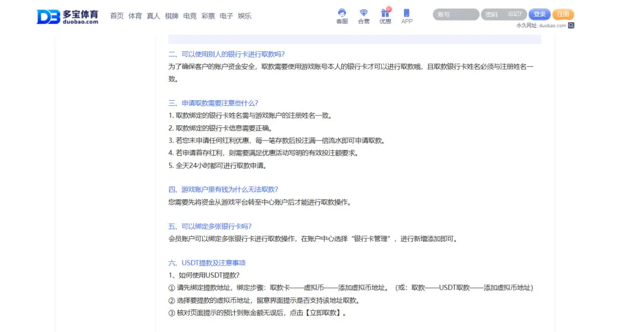Open the 真人 navigation item
The width and height of the screenshot is (644, 332).
pyautogui.click(x=153, y=16)
